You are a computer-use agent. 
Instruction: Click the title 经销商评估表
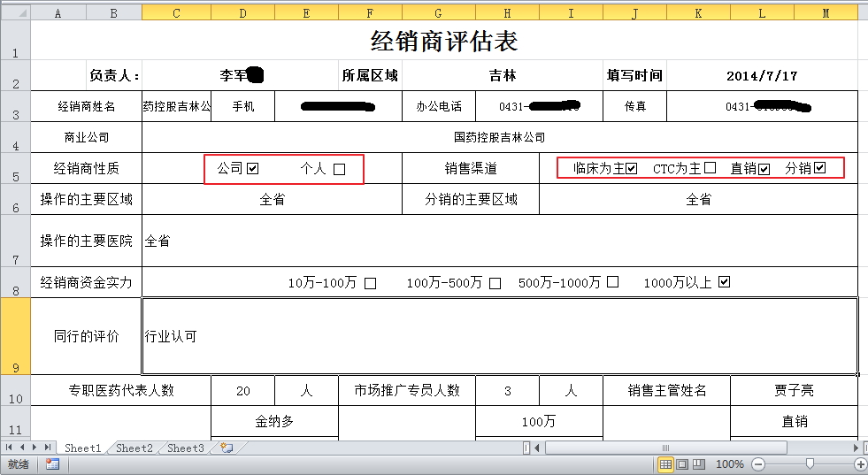(444, 41)
